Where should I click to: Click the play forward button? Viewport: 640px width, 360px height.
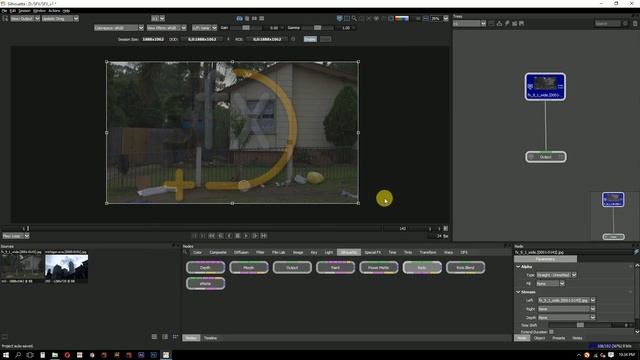pos(246,236)
